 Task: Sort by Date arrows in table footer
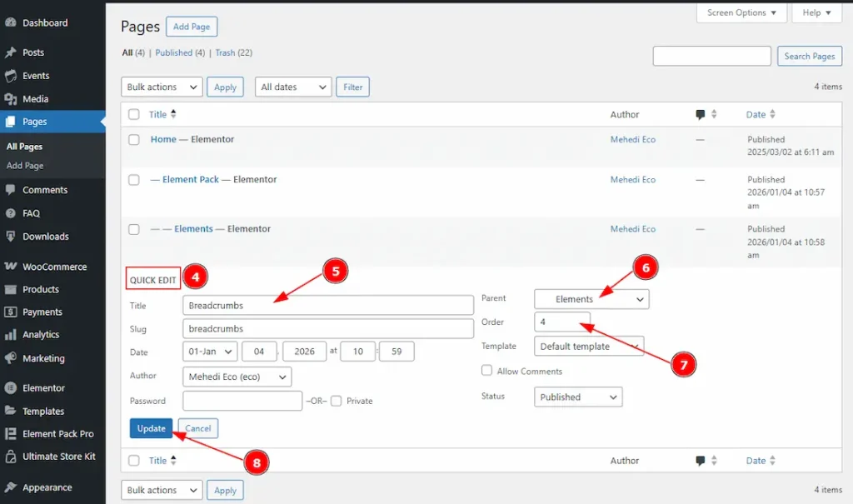[x=772, y=461]
